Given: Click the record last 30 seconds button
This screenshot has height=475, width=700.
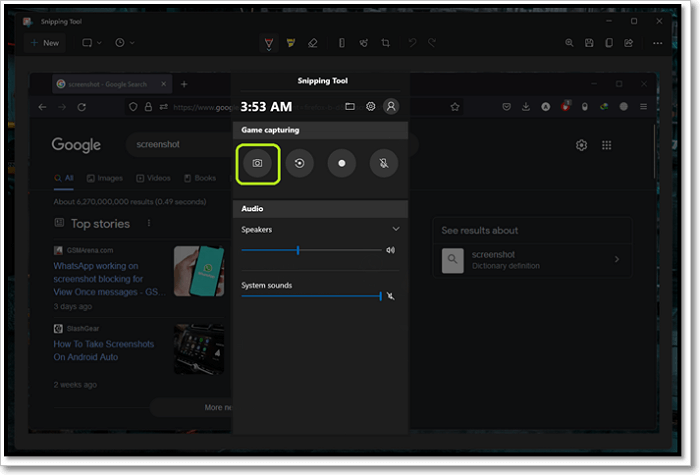Looking at the screenshot, I should (299, 162).
